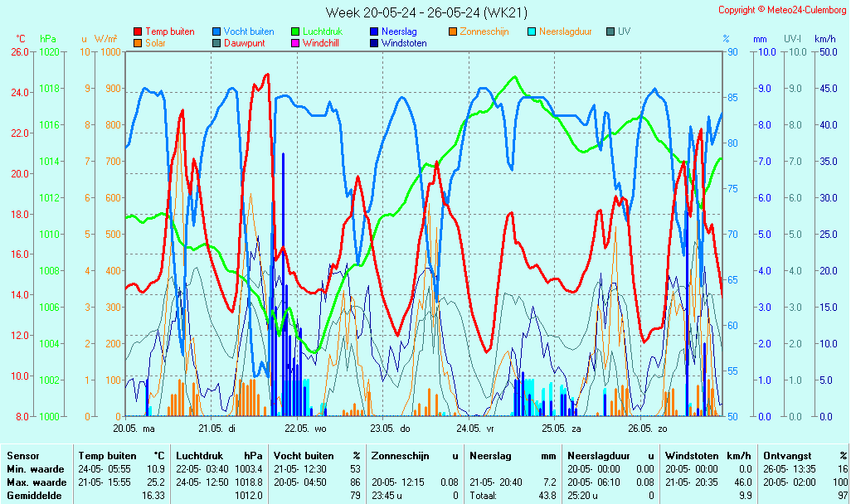Image resolution: width=851 pixels, height=504 pixels.
Task: Click the red Temp buiten legend swatch
Action: (137, 31)
